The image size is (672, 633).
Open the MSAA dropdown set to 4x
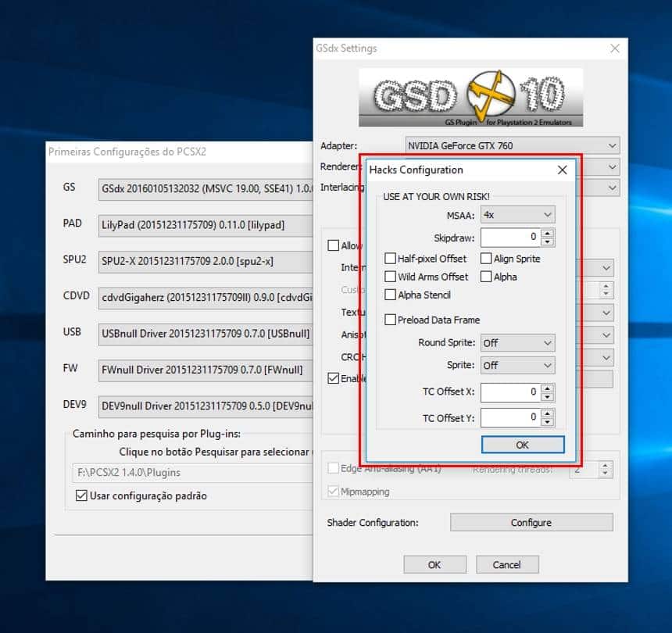coord(517,215)
